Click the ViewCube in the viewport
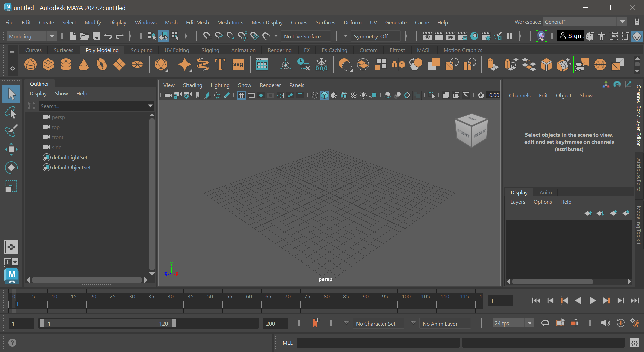Viewport: 644px width, 352px height. pos(471,130)
